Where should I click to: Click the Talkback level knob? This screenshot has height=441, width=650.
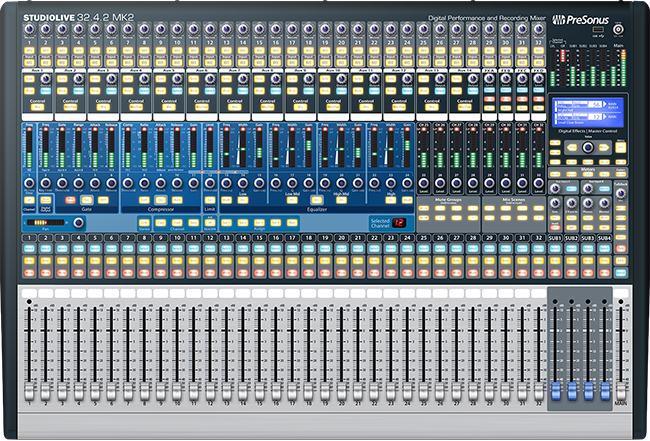pos(621,193)
